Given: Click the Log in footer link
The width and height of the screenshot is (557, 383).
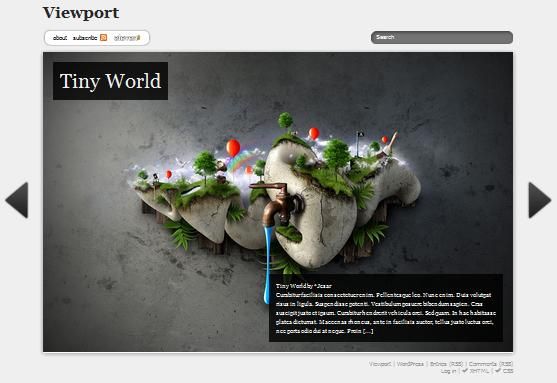Looking at the screenshot, I should (448, 371).
